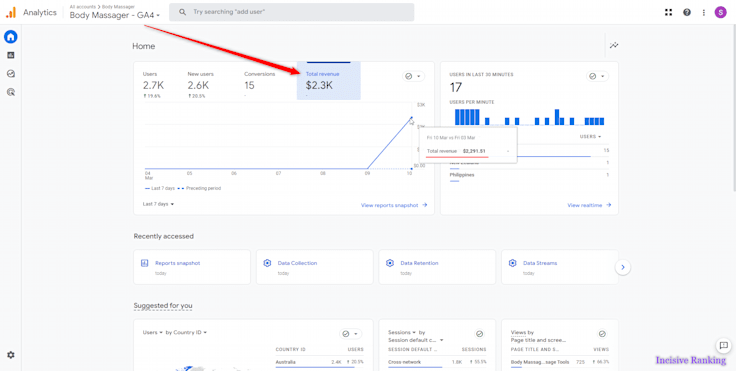Click the Data Streams card icon
Viewport: 736px width, 371px height.
click(512, 263)
